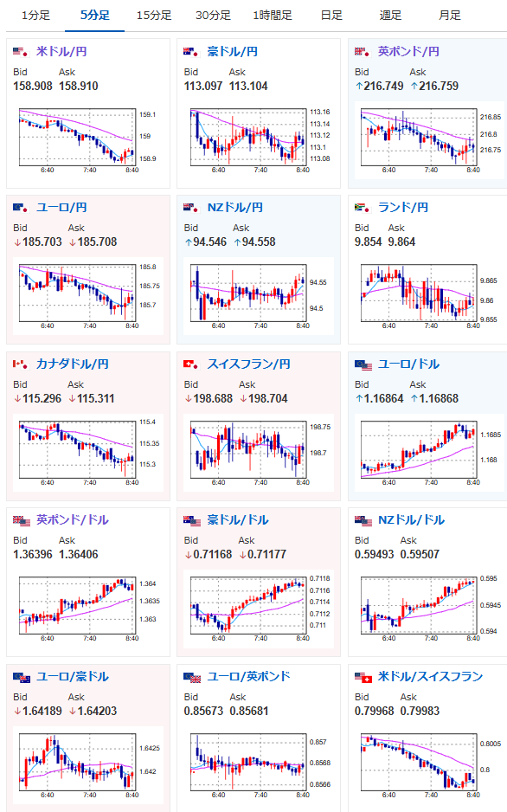This screenshot has height=812, width=507.
Task: Click the Australia flag icon beside 豪ドル/円
Action: pos(191,52)
